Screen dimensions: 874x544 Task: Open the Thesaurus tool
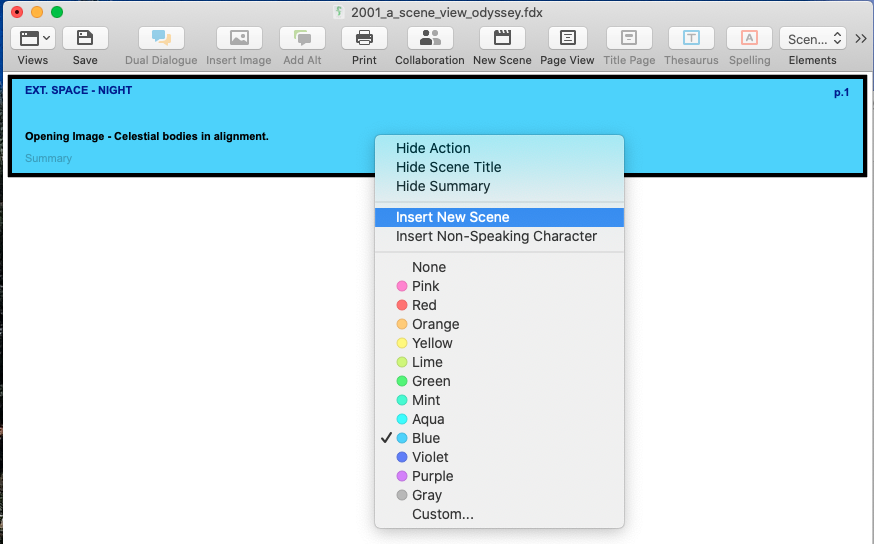tap(691, 39)
